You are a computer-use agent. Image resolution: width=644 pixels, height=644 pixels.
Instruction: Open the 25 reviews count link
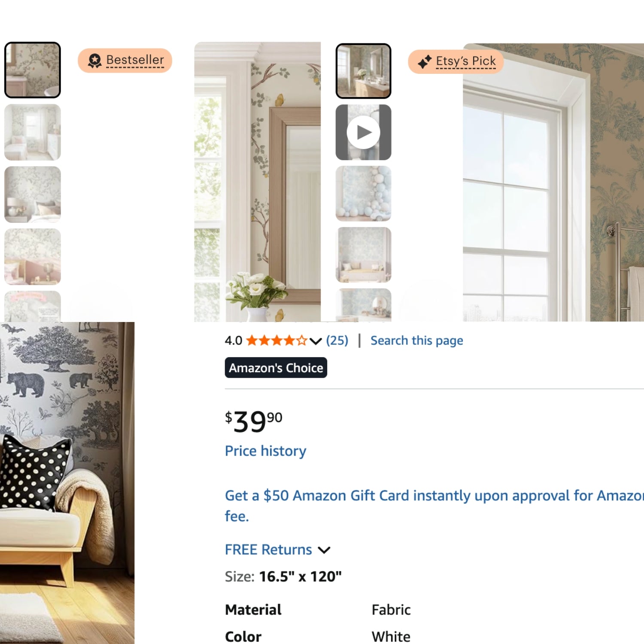click(x=337, y=340)
